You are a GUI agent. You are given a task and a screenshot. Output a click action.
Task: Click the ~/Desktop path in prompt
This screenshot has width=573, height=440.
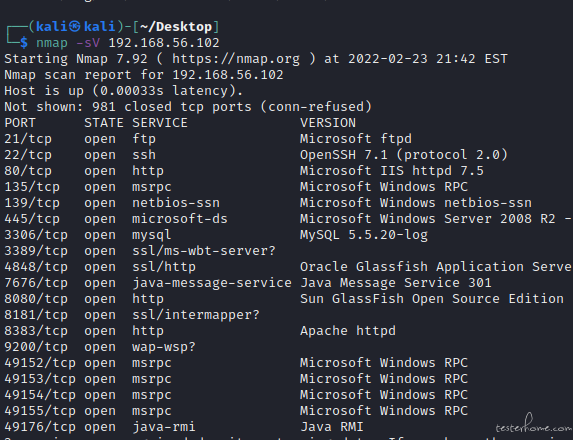tap(176, 27)
